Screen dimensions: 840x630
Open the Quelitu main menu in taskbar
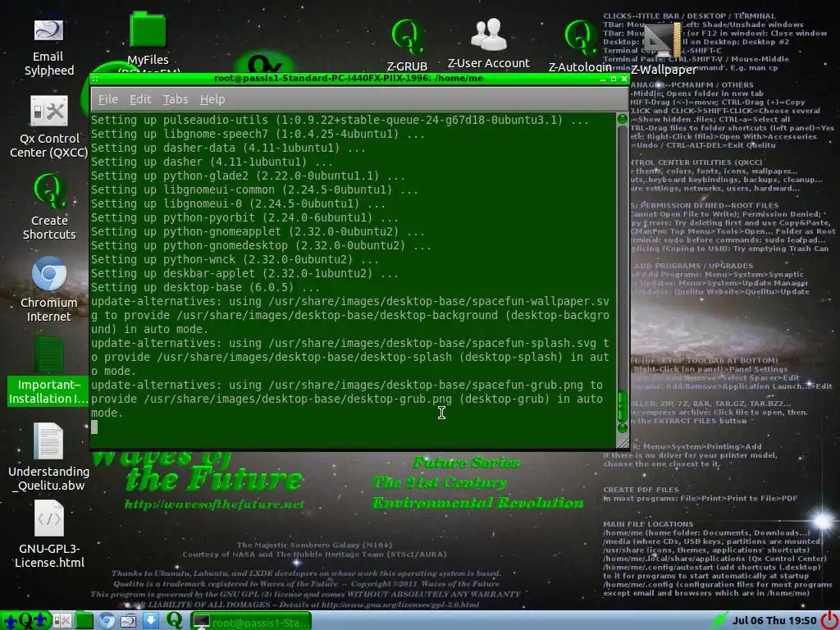(x=25, y=620)
